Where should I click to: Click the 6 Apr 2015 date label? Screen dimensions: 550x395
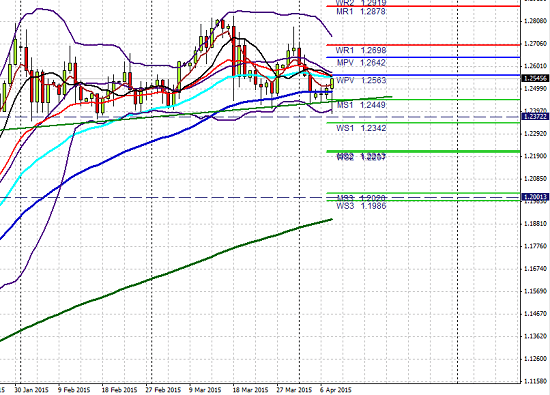[335, 390]
